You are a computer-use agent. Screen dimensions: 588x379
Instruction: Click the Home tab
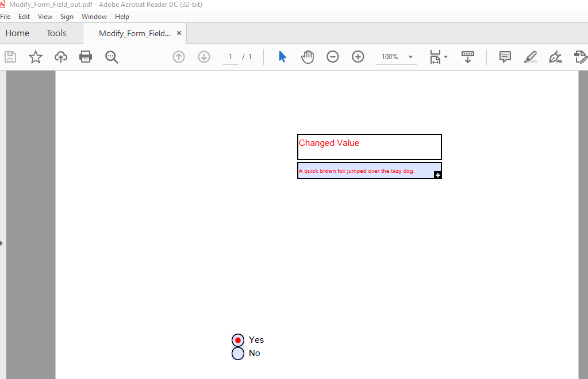[x=17, y=33]
